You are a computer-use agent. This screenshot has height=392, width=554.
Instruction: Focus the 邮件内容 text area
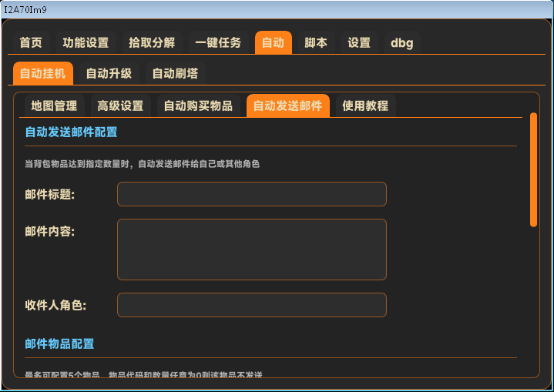[251, 250]
